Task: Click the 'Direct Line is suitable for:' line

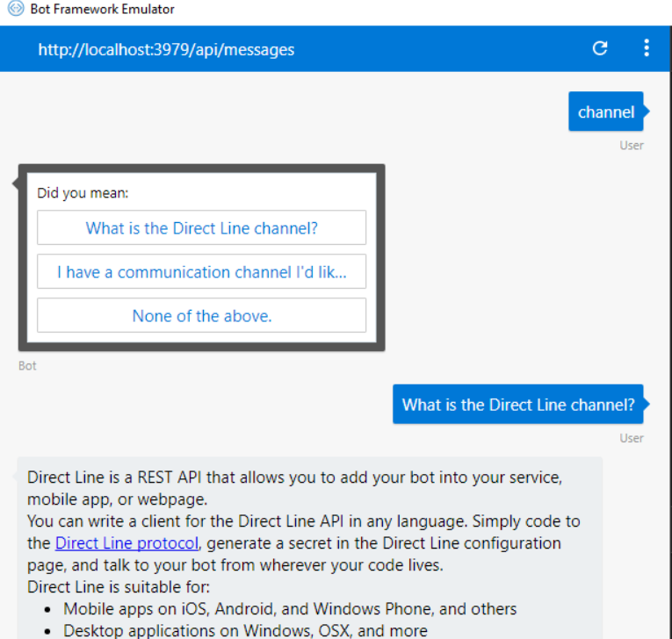Action: [119, 586]
